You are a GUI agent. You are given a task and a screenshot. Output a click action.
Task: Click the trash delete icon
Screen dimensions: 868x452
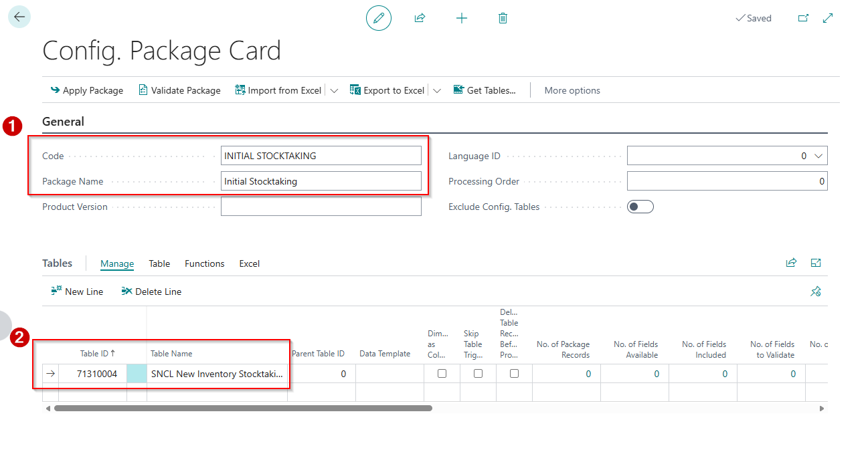[503, 18]
